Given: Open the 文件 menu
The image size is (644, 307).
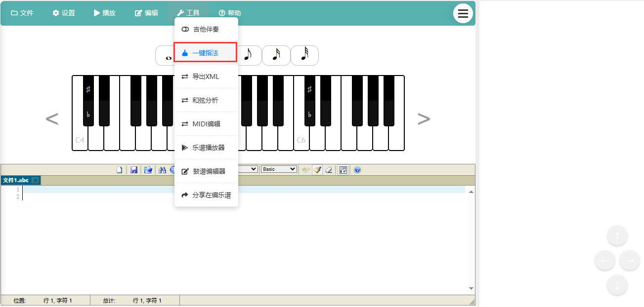Looking at the screenshot, I should click(x=22, y=13).
